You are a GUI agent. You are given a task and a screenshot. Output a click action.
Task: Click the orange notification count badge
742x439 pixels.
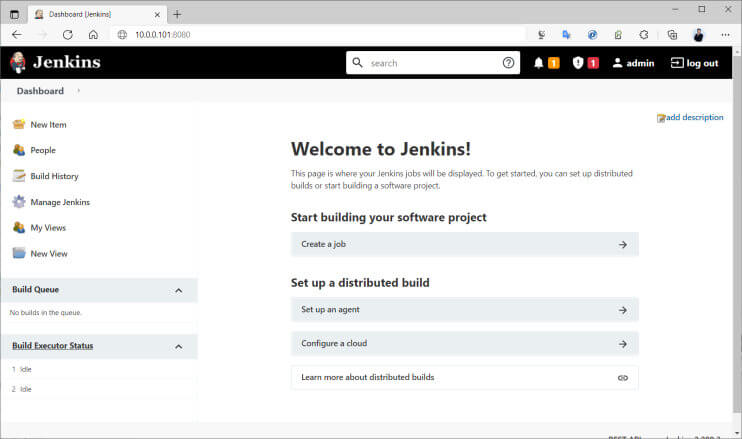554,63
